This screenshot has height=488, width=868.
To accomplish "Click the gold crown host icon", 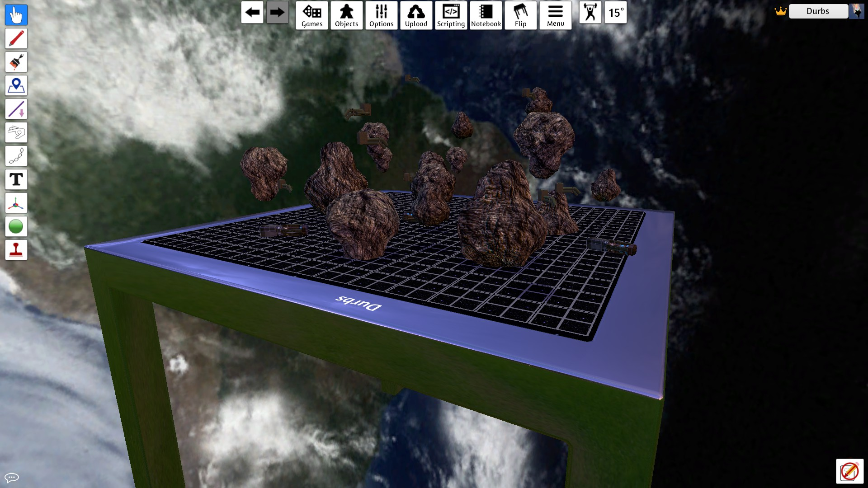I will (x=781, y=11).
